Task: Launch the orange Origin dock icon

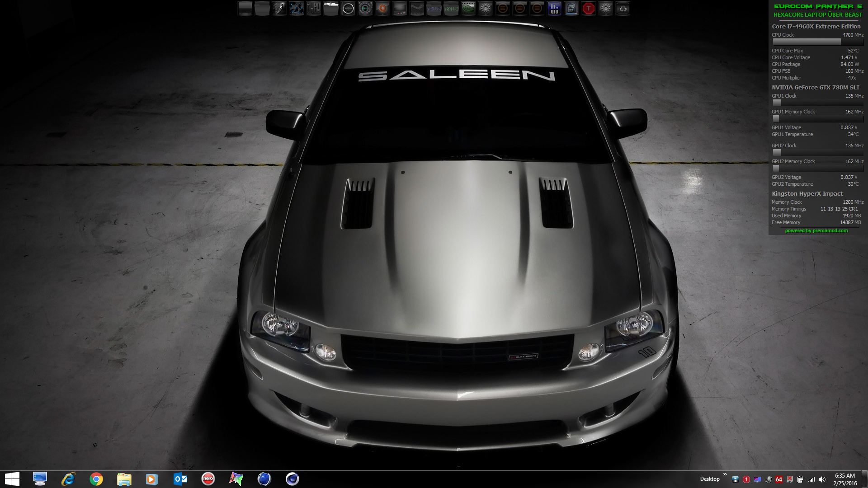Action: [382, 9]
